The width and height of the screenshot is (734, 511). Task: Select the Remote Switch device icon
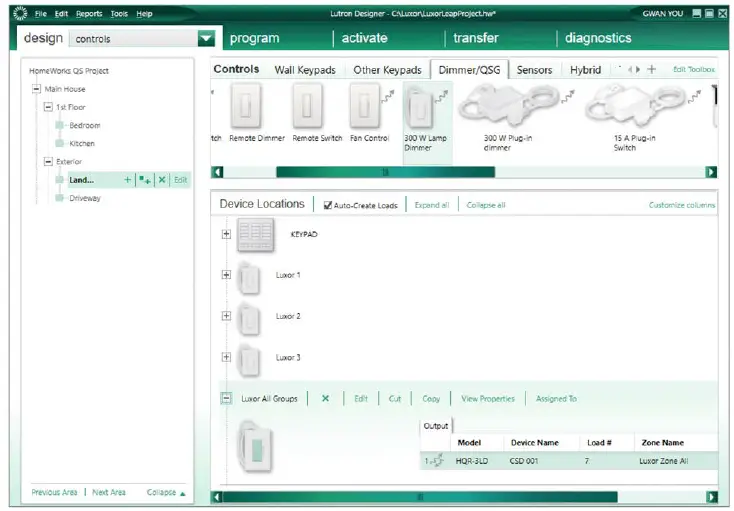click(x=307, y=106)
